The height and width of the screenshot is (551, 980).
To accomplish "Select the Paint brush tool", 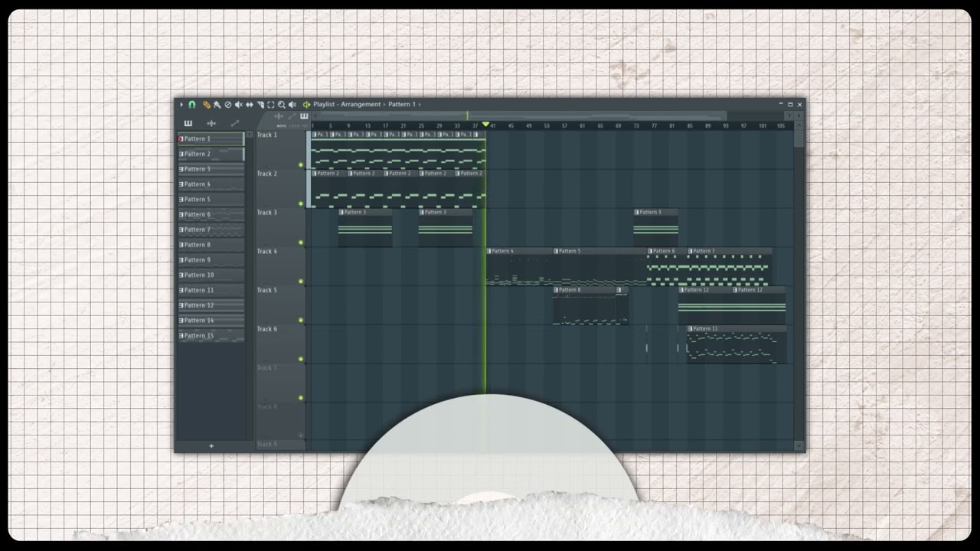I will click(x=217, y=104).
